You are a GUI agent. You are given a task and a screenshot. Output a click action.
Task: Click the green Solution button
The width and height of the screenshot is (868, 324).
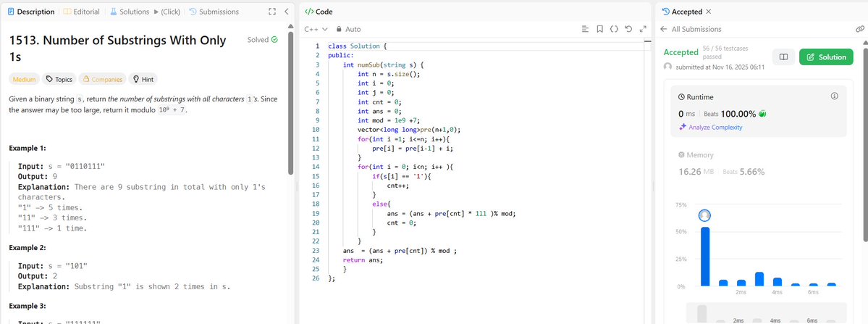click(826, 57)
